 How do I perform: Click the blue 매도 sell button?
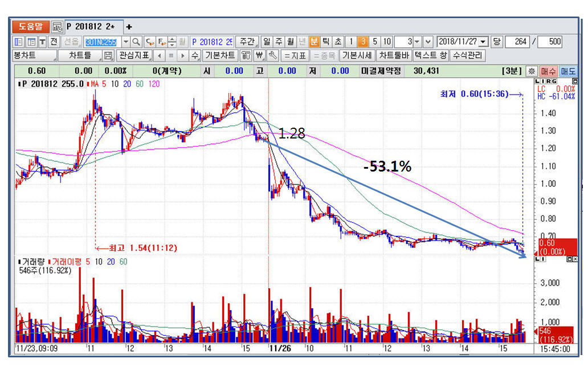coord(567,71)
